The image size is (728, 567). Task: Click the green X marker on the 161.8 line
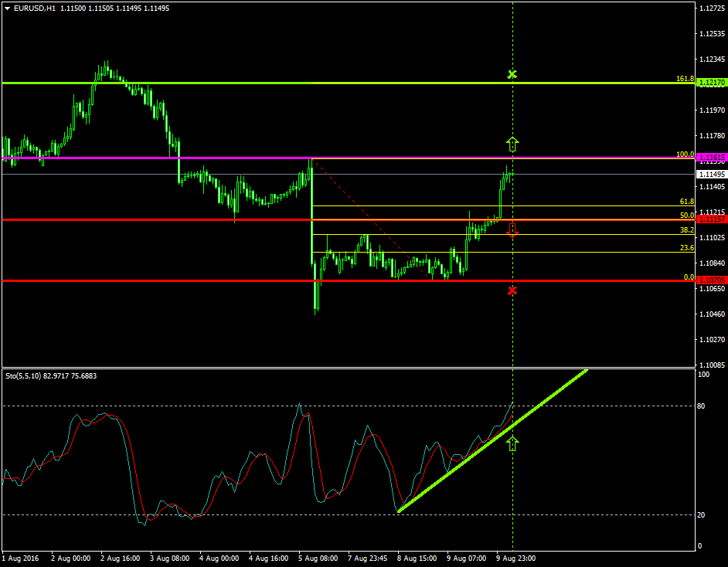tap(512, 74)
